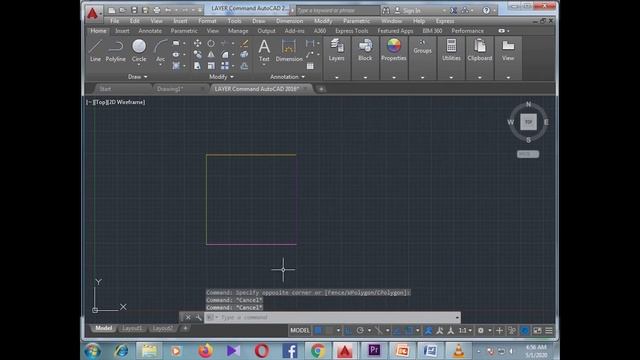Screen dimensions: 640x360
Task: Open the Express Tools ribbon tab
Action: (x=351, y=31)
